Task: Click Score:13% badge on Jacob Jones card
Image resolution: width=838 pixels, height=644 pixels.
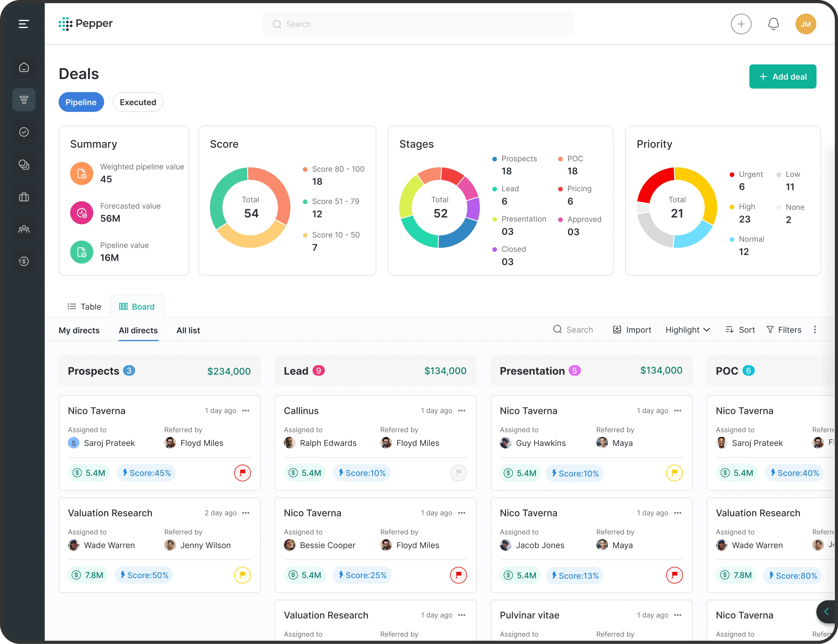Action: click(x=575, y=575)
